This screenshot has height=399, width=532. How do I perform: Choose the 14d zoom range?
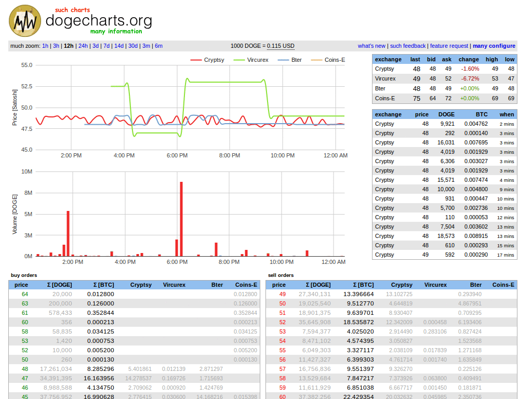119,46
